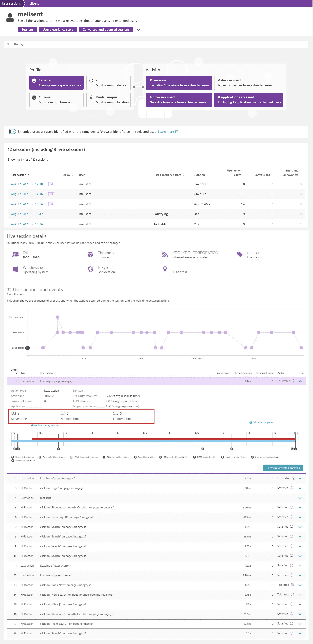Click the Visually complete marker on timeline

pyautogui.click(x=251, y=422)
